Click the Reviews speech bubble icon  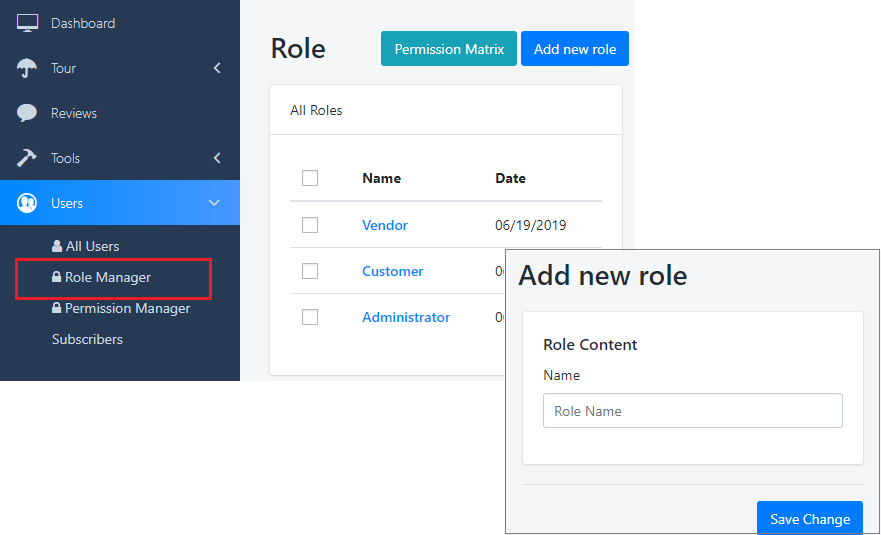(x=27, y=113)
